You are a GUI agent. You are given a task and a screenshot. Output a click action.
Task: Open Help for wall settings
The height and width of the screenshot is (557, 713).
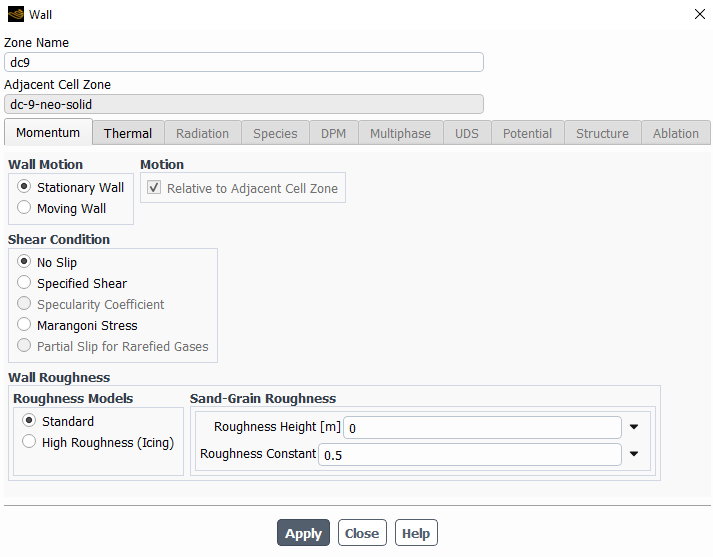point(416,533)
